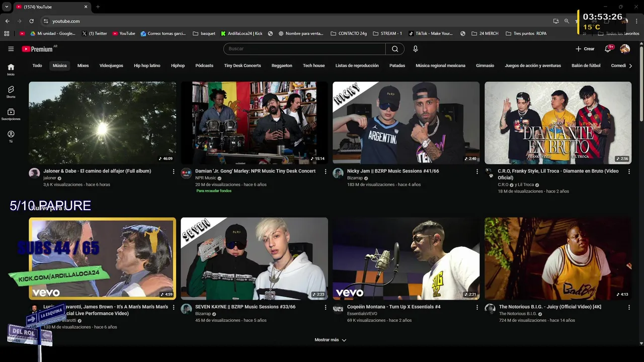Viewport: 644px width, 362px height.
Task: Open the YouTube hamburger guide menu
Action: [x=11, y=49]
